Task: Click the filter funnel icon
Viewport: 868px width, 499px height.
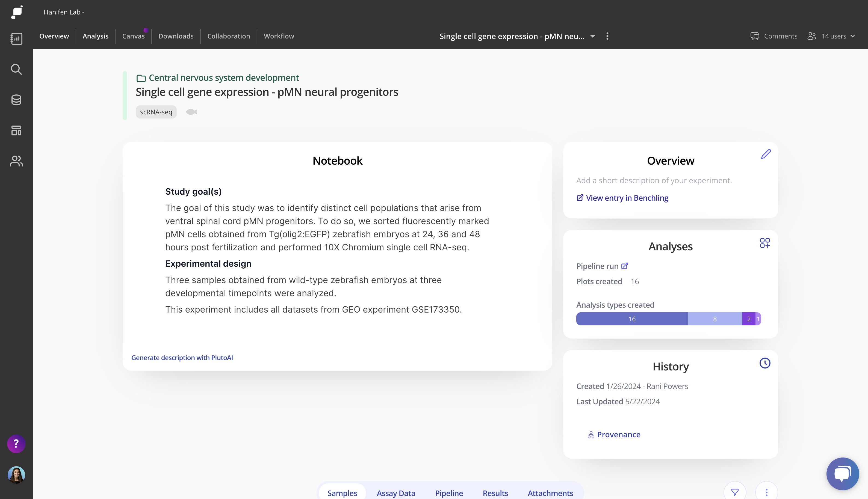Action: 735,492
